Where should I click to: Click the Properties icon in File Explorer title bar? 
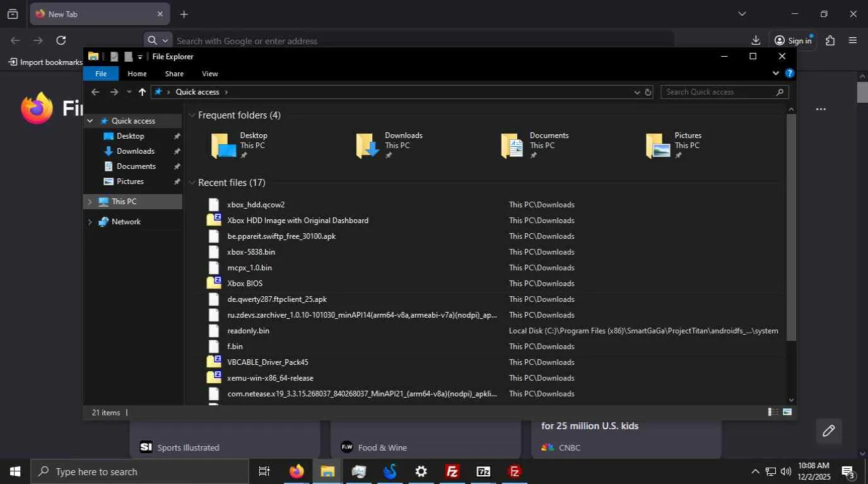click(x=114, y=57)
